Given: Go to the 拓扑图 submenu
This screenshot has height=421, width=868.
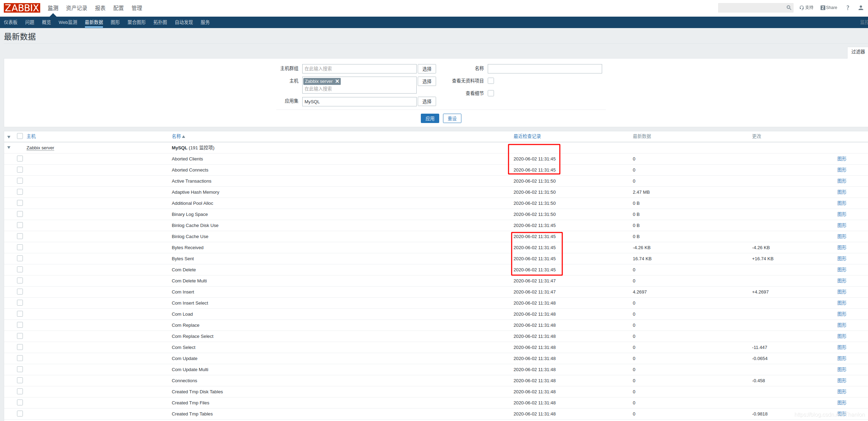Looking at the screenshot, I should point(160,22).
